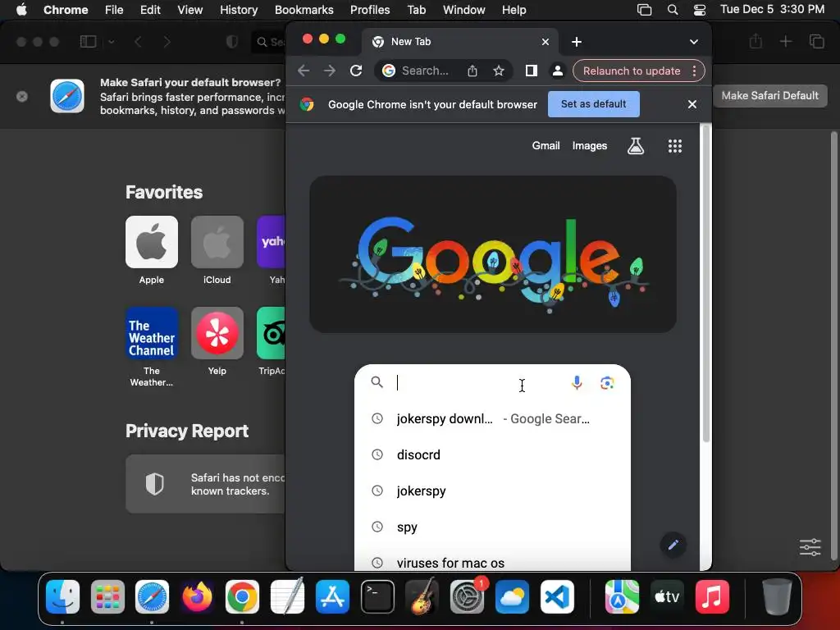Open the iCloud favorite in Safari

[x=217, y=242]
